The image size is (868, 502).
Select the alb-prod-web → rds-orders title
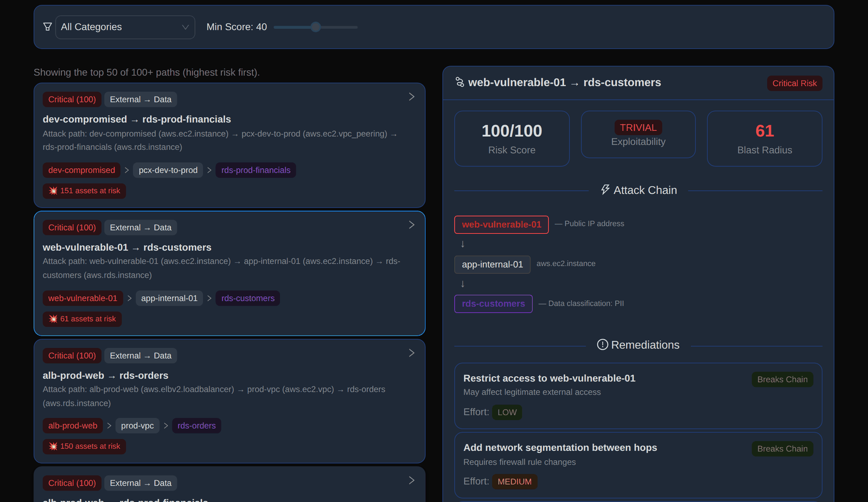coord(105,376)
